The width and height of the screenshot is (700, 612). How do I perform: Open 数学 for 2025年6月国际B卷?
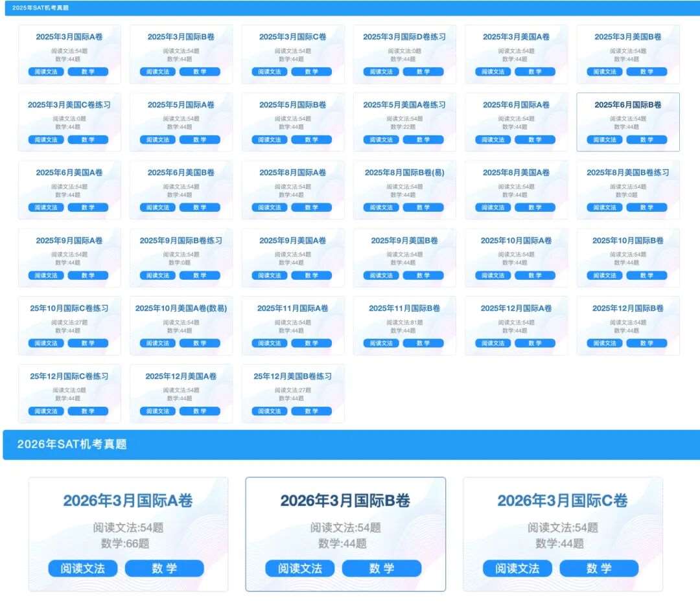click(x=646, y=140)
